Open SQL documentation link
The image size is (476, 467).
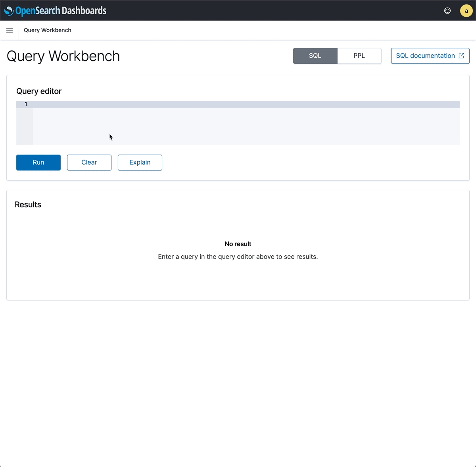[430, 56]
